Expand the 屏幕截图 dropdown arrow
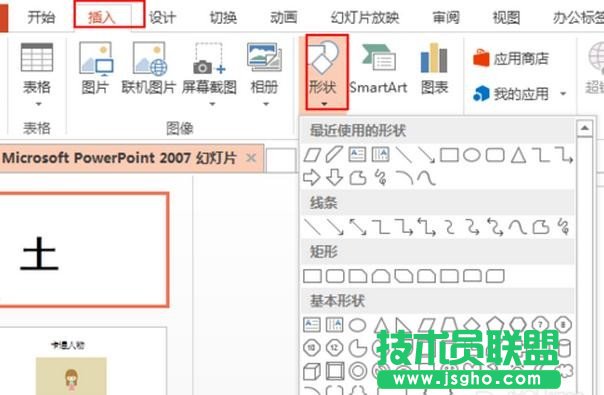The image size is (604, 395). click(212, 104)
